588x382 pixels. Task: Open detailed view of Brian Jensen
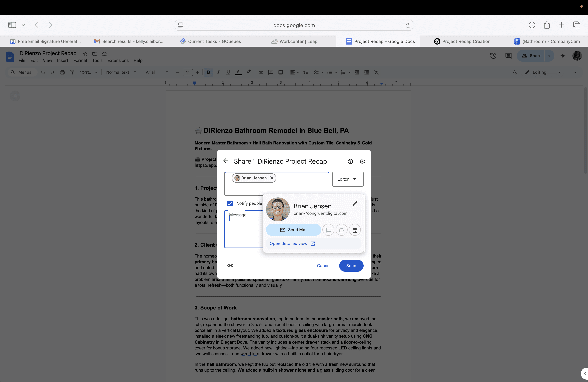(292, 244)
